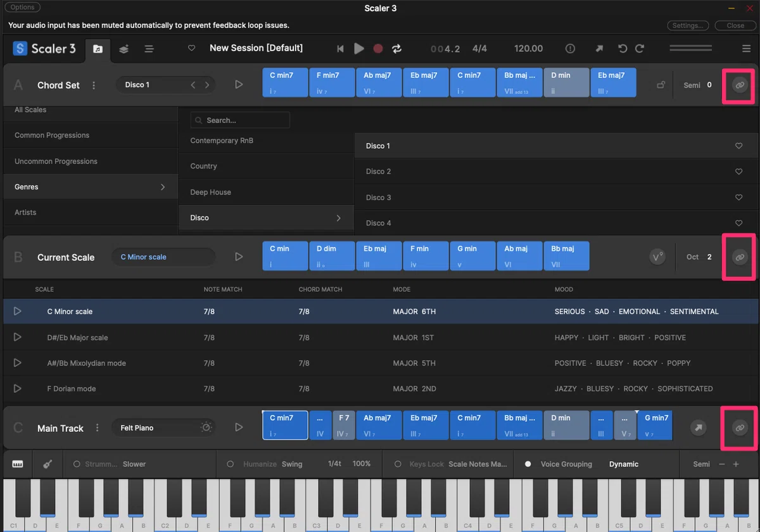This screenshot has width=760, height=532.
Task: Favorite Disco 4 with its heart icon
Action: tap(738, 224)
